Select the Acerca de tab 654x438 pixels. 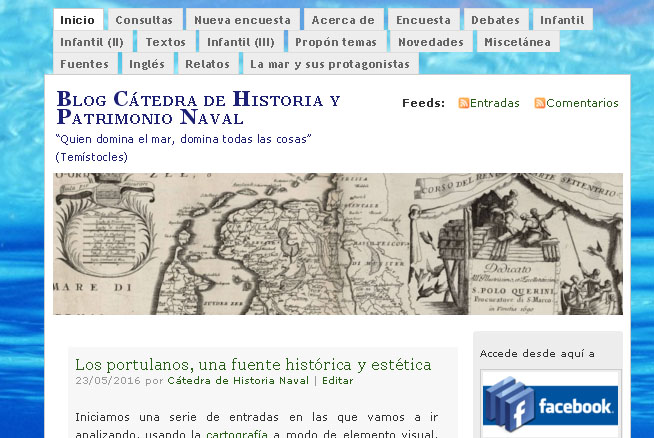pos(343,20)
